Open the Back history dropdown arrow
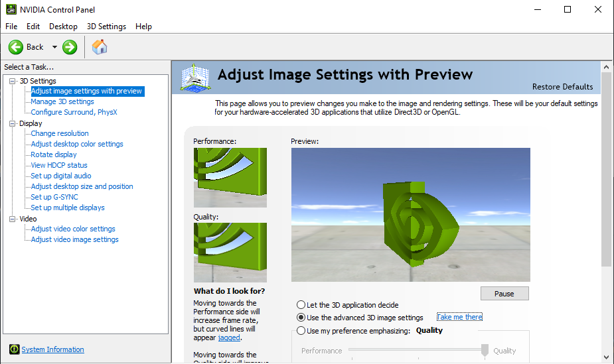Image resolution: width=614 pixels, height=364 pixels. click(x=54, y=47)
